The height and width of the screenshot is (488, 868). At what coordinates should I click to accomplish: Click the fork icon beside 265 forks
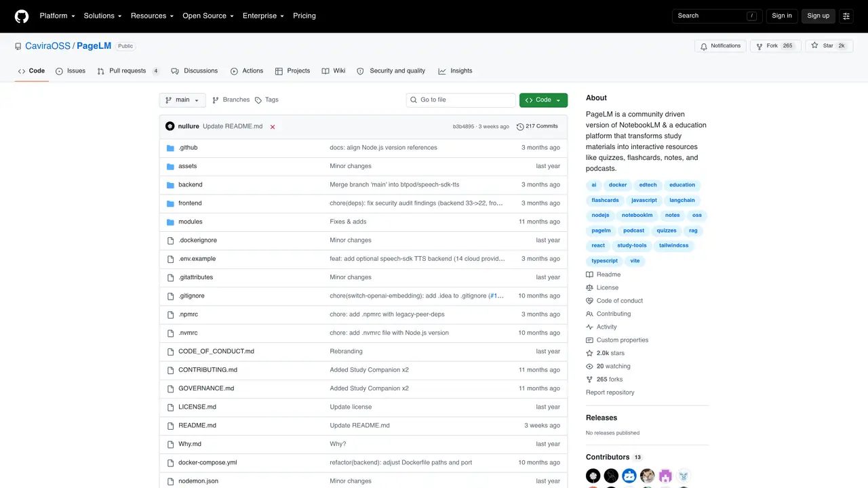tap(590, 380)
